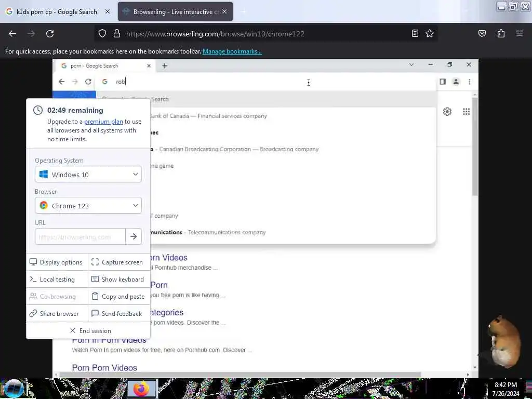
Task: Open the Save to Pocket icon
Action: [x=482, y=33]
